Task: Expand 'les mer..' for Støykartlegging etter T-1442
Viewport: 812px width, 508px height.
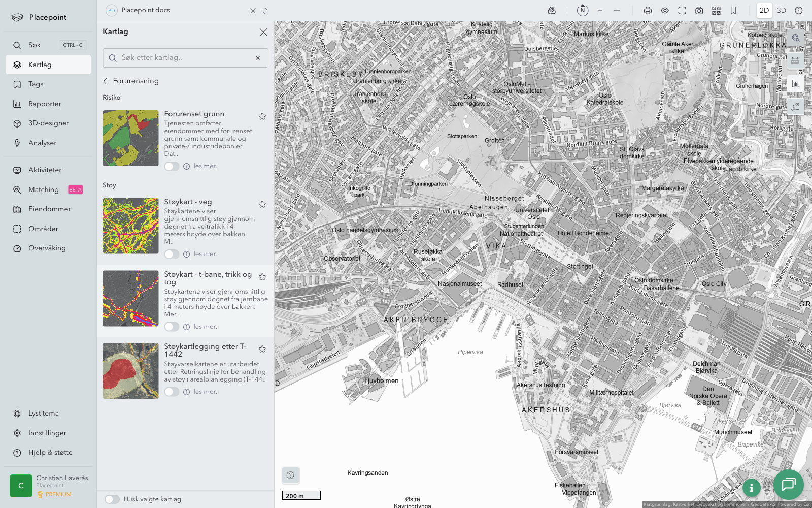Action: (x=206, y=392)
